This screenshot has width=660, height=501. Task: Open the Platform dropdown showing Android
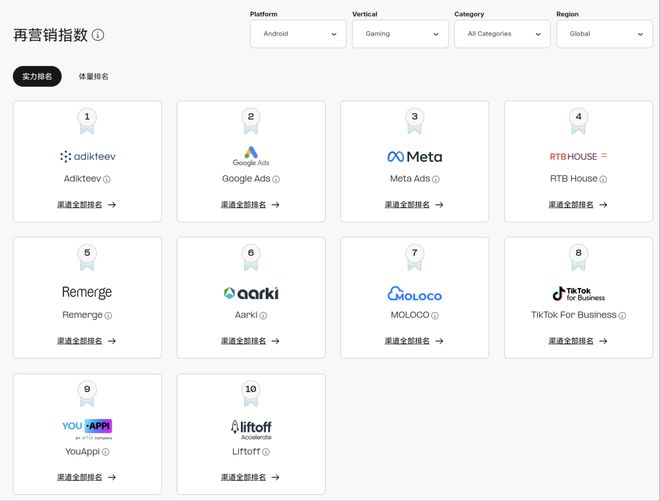click(x=298, y=34)
